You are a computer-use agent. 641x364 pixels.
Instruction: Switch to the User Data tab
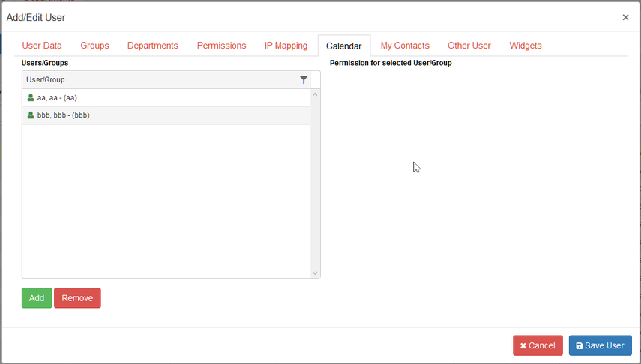click(x=42, y=46)
